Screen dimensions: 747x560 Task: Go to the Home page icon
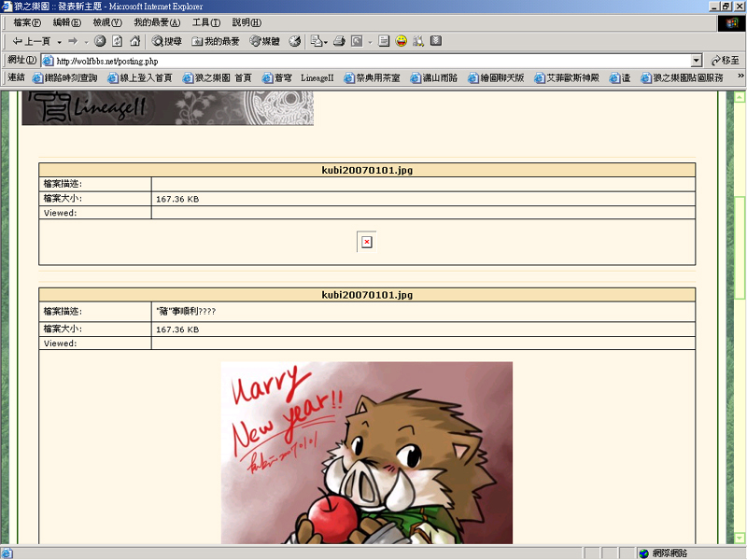135,41
